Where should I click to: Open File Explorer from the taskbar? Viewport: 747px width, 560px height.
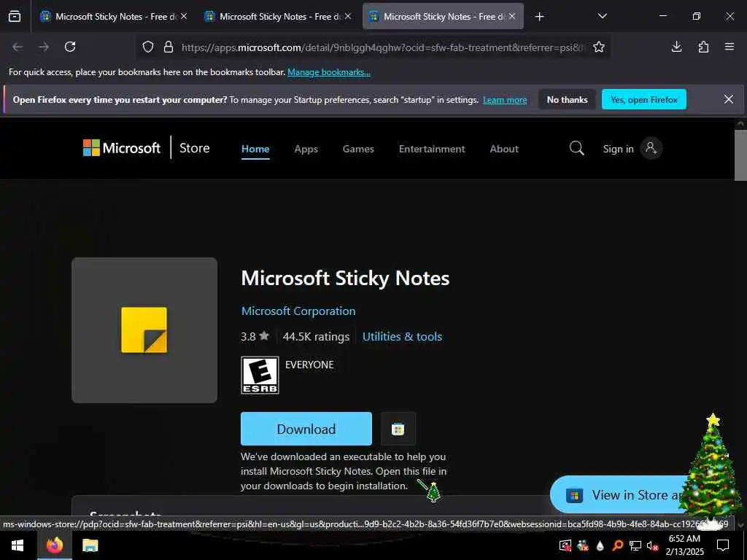point(90,545)
